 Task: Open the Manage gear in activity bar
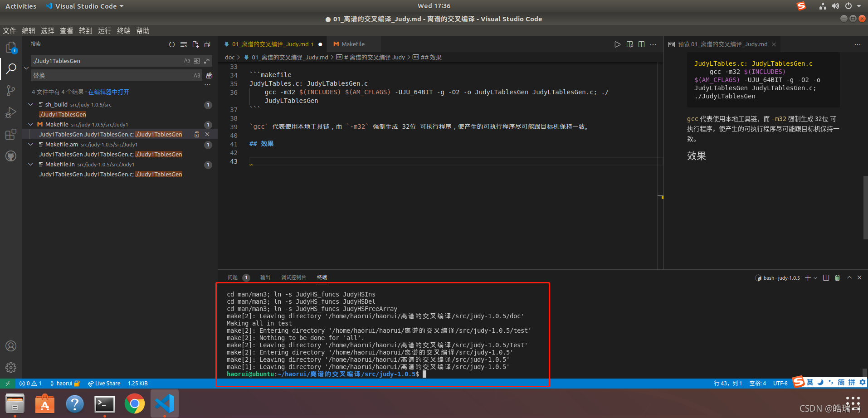pos(11,367)
